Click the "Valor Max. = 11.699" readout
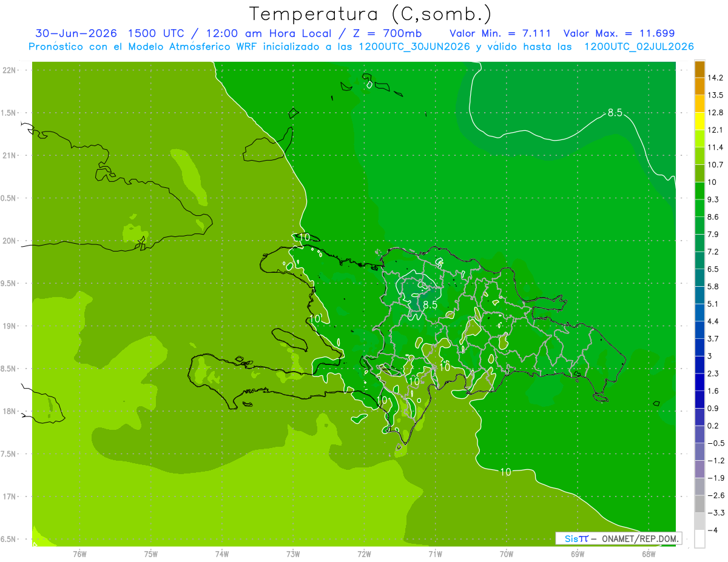The height and width of the screenshot is (562, 728). tap(619, 33)
